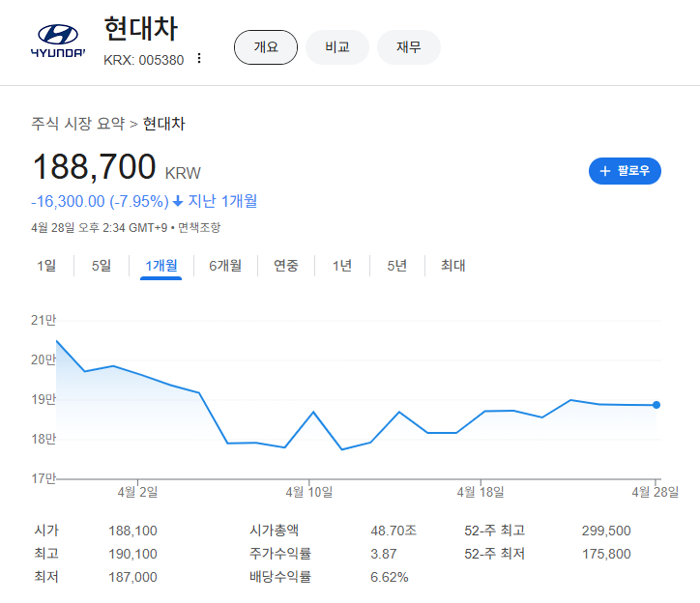Image resolution: width=700 pixels, height=603 pixels.
Task: Switch chart to 1일 range
Action: (x=46, y=266)
